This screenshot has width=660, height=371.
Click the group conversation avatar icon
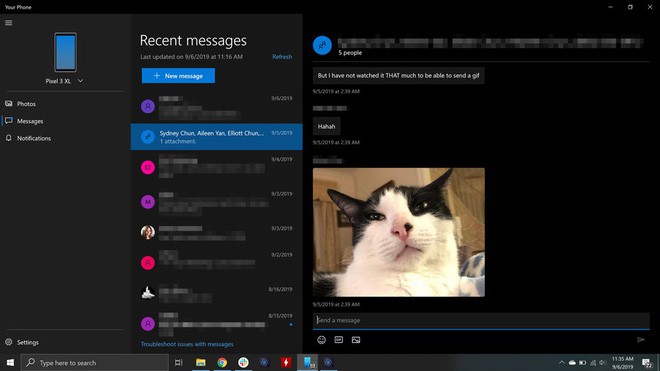pyautogui.click(x=322, y=45)
